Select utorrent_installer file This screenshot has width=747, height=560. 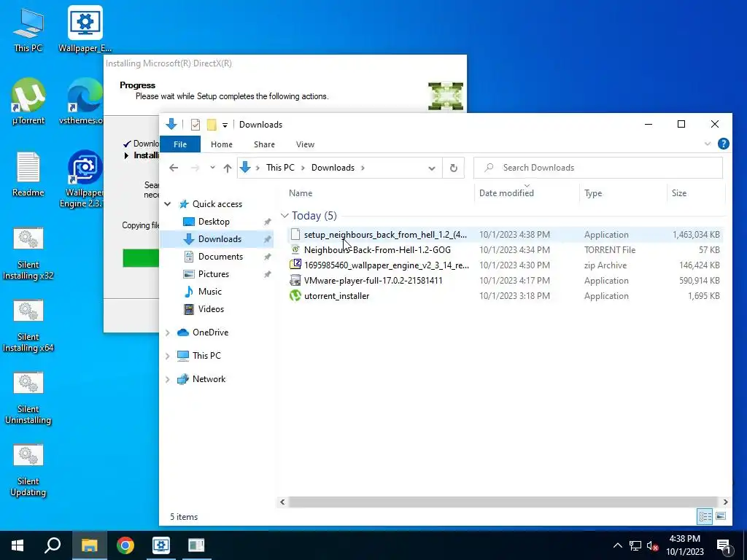pos(506,296)
